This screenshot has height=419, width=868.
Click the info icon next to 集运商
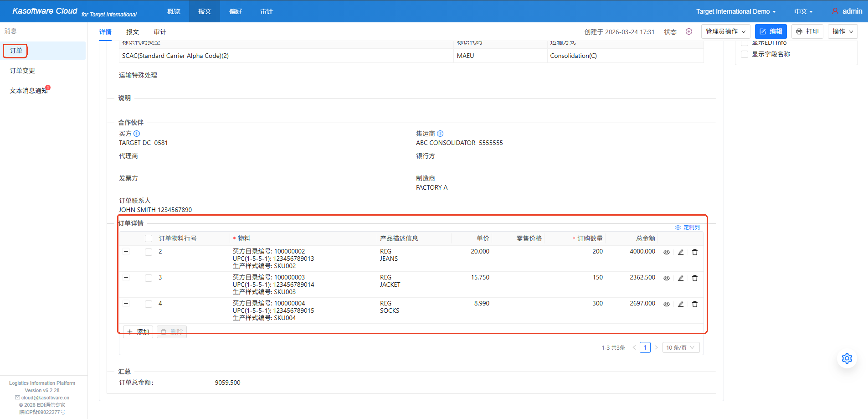pyautogui.click(x=440, y=134)
